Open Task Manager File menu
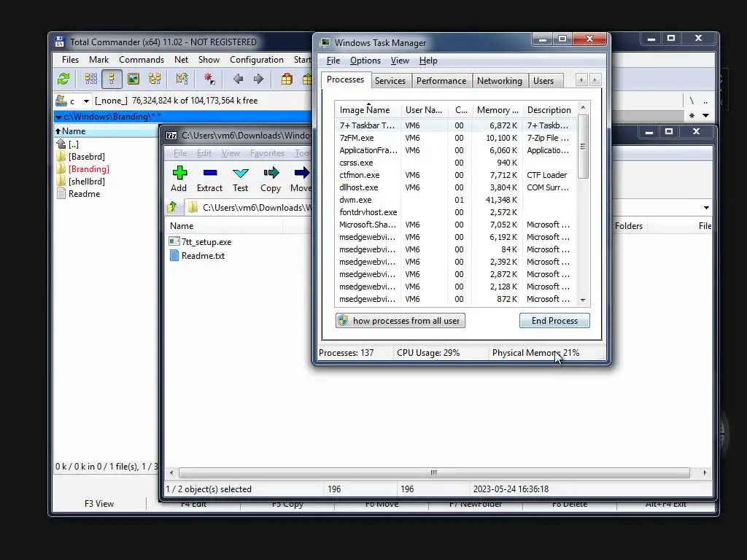 (333, 61)
